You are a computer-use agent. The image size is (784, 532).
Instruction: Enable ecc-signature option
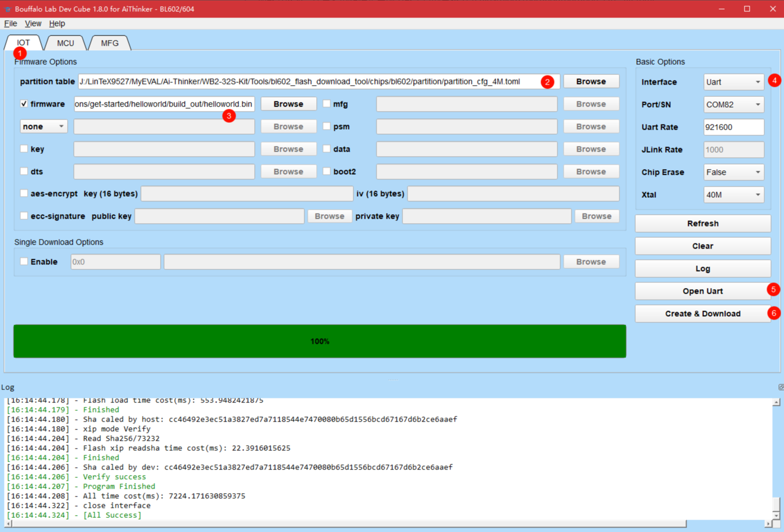pos(24,216)
